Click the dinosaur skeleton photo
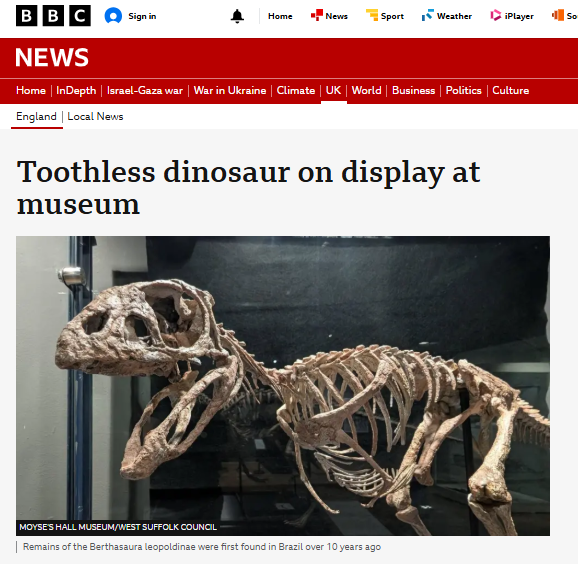Image resolution: width=578 pixels, height=564 pixels. pos(283,386)
